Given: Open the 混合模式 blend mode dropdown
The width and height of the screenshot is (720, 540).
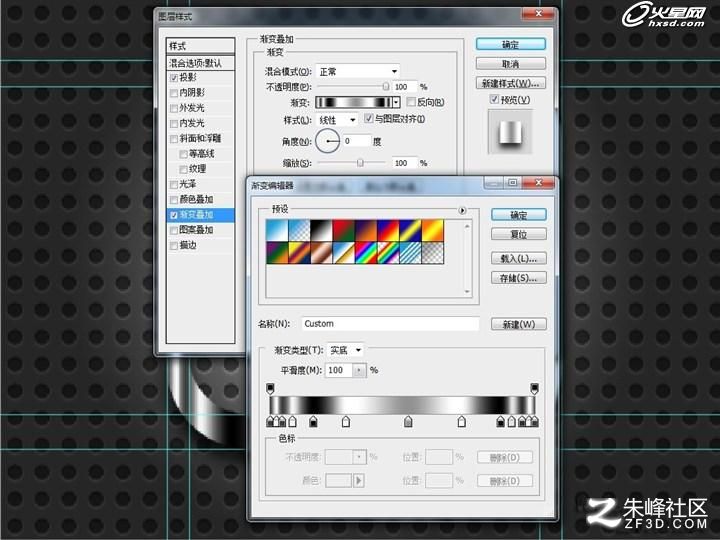Looking at the screenshot, I should coord(358,71).
